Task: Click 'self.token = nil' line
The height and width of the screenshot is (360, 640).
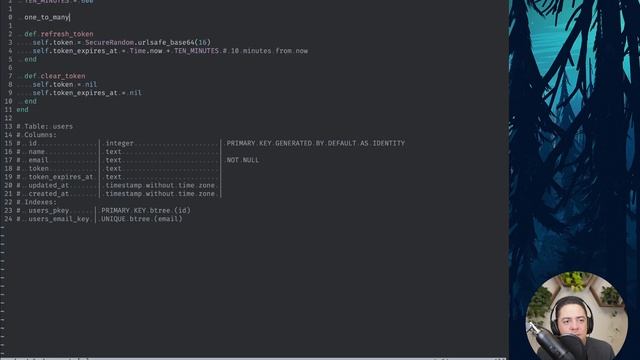Action: [x=64, y=84]
